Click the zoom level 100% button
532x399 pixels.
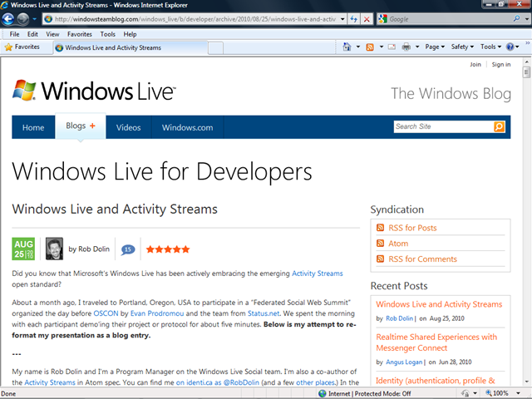(x=497, y=393)
